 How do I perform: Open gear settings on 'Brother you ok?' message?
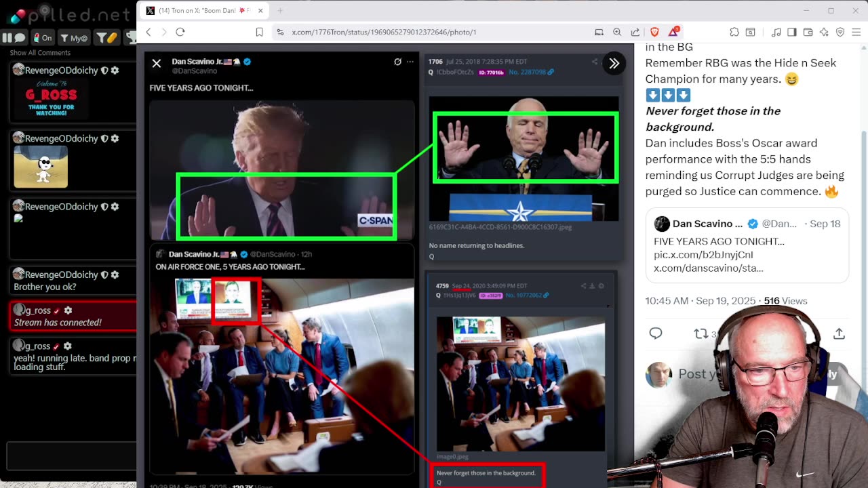tap(115, 274)
